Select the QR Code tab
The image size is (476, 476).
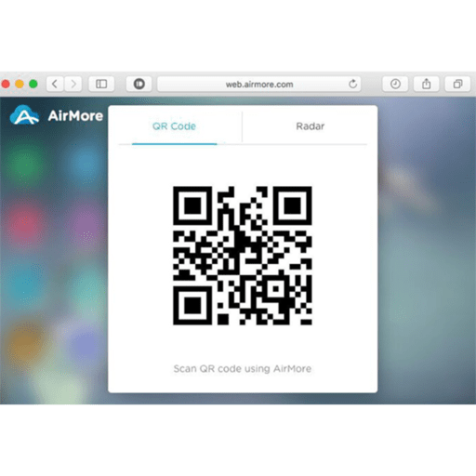coord(174,126)
